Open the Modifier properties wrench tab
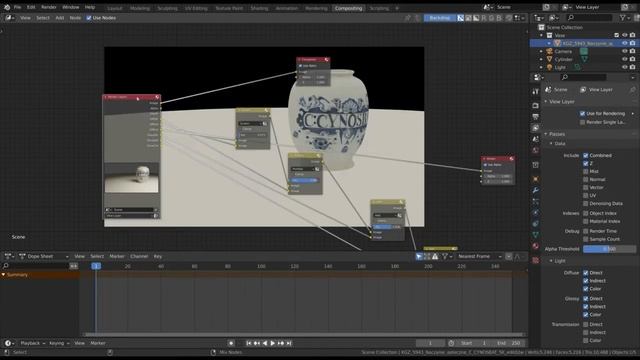 point(536,190)
